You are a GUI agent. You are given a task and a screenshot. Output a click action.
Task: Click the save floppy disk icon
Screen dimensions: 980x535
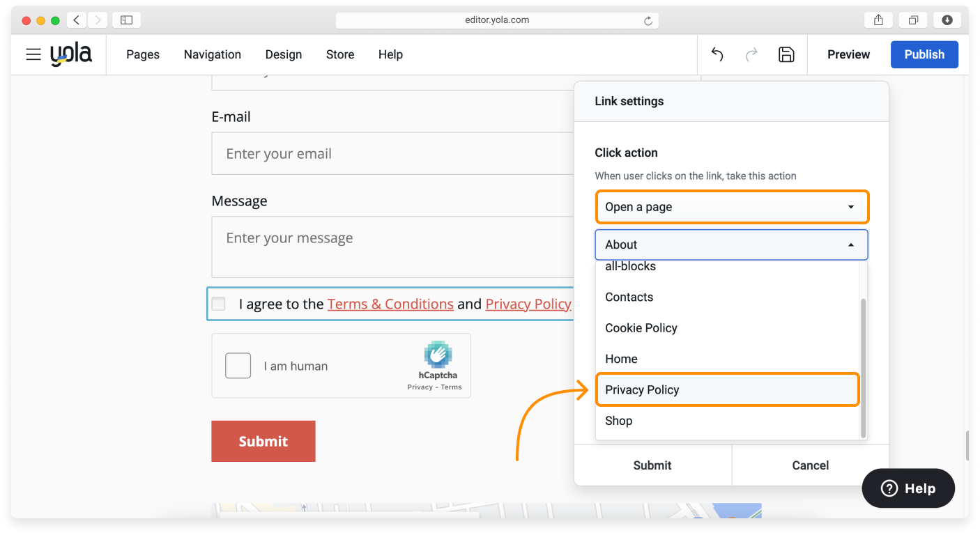tap(786, 54)
